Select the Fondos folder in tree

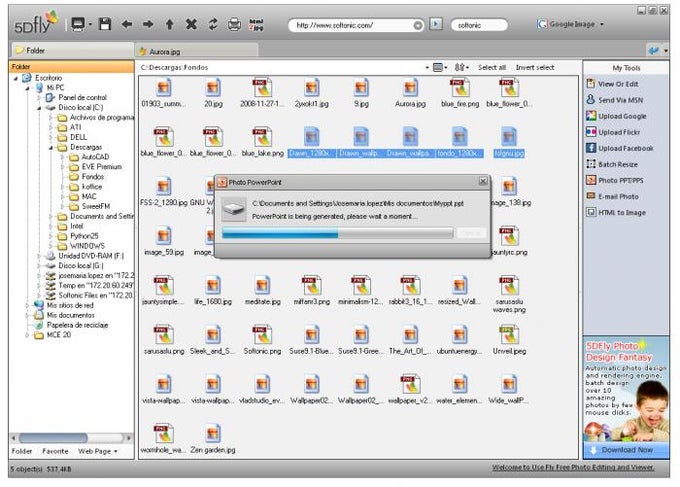point(92,177)
